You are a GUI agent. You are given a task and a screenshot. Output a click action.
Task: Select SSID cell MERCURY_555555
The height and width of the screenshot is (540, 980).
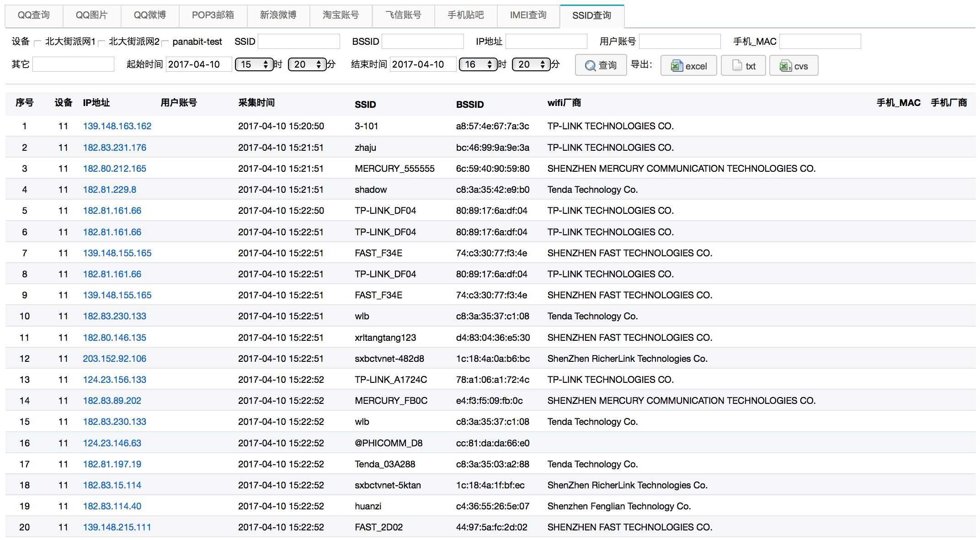coord(394,169)
